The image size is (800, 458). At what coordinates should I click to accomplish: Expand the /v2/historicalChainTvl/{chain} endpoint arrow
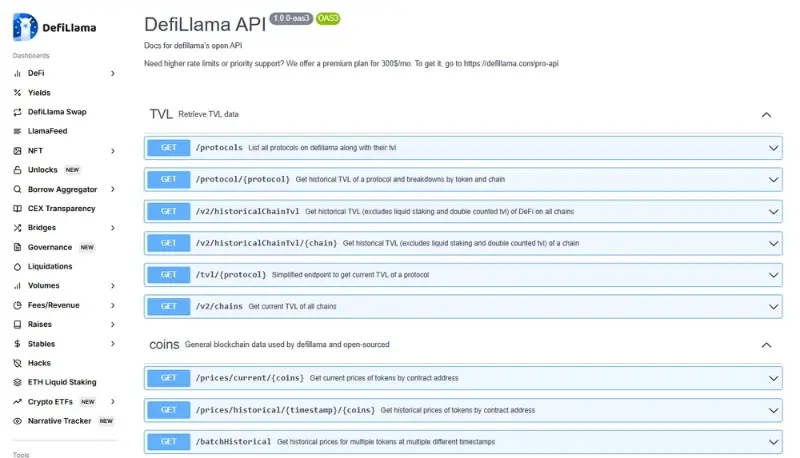(773, 243)
